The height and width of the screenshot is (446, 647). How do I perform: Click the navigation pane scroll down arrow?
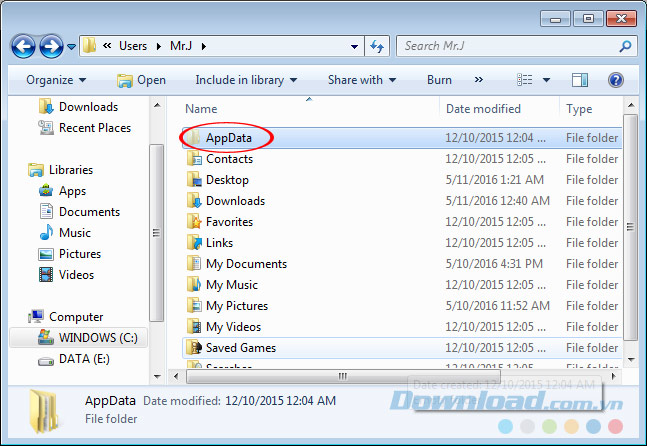click(x=157, y=376)
